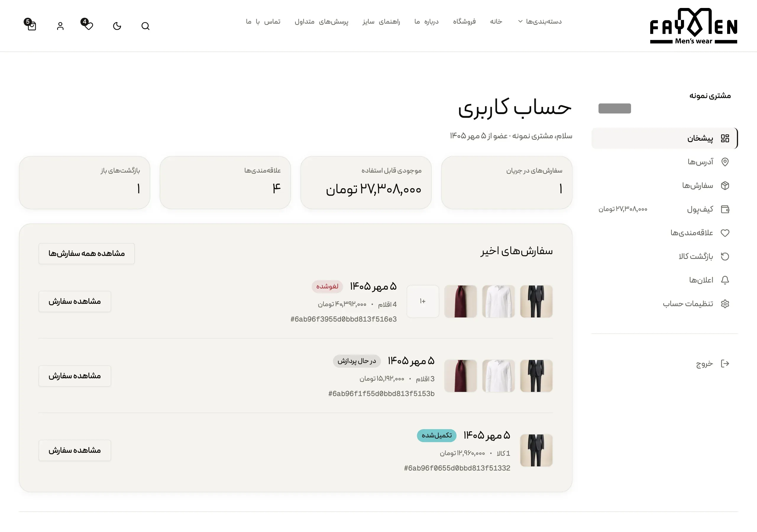Click order ID #6ab96f1f55d0bbd813f5153b
This screenshot has height=532, width=757.
point(381,394)
